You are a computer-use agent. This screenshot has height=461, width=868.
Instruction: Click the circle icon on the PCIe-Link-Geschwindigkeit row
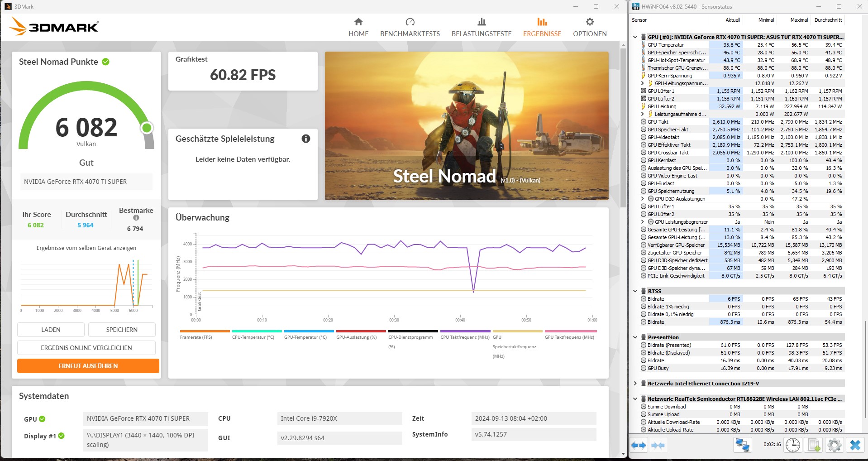[644, 276]
